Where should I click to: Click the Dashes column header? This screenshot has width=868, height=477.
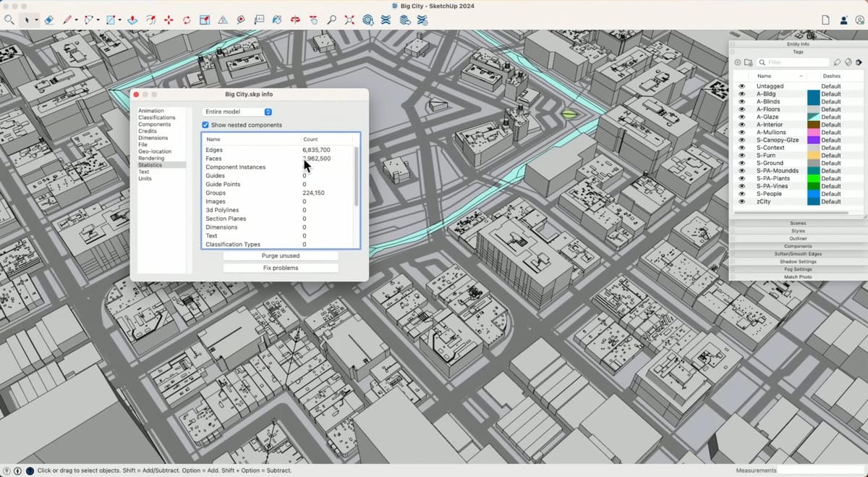(832, 76)
